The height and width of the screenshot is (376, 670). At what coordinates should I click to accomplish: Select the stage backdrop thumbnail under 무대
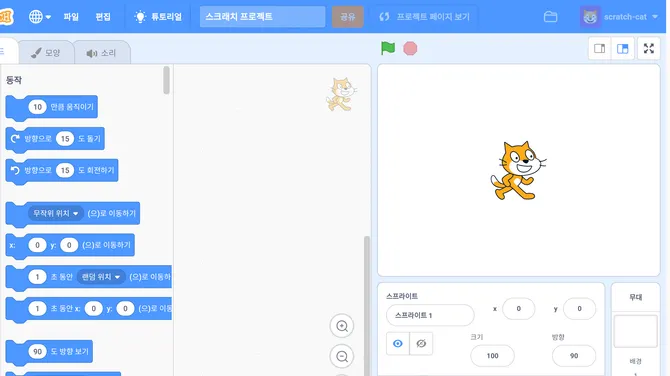(635, 332)
